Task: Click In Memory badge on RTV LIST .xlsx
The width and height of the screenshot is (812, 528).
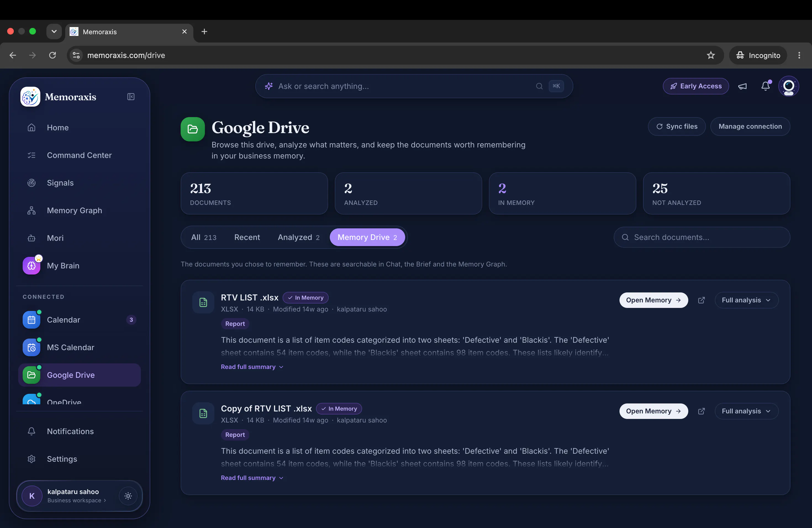Action: coord(305,298)
